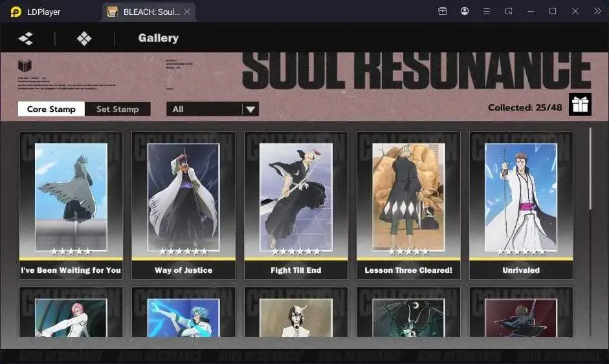Open the All filter dropdown
This screenshot has height=364, width=609.
pyautogui.click(x=212, y=109)
